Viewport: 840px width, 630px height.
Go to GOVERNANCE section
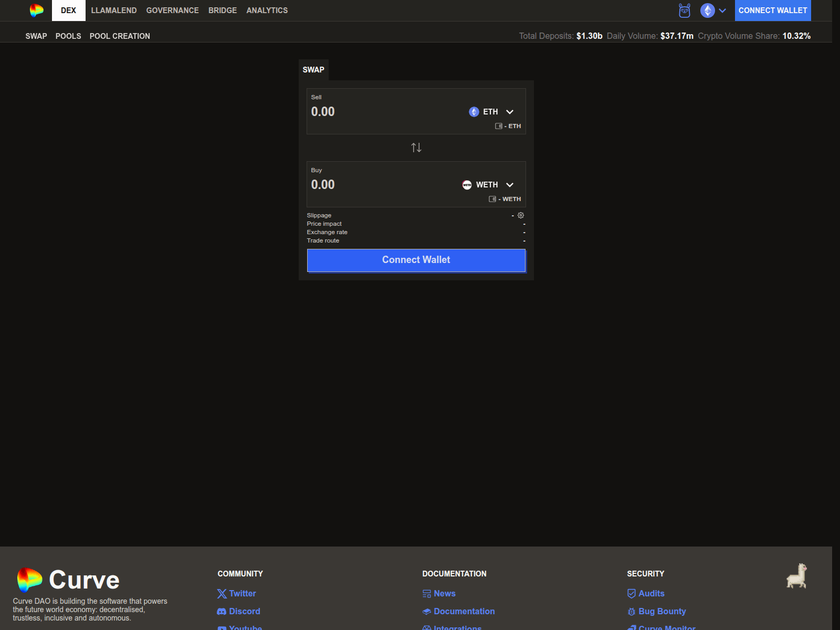(173, 10)
